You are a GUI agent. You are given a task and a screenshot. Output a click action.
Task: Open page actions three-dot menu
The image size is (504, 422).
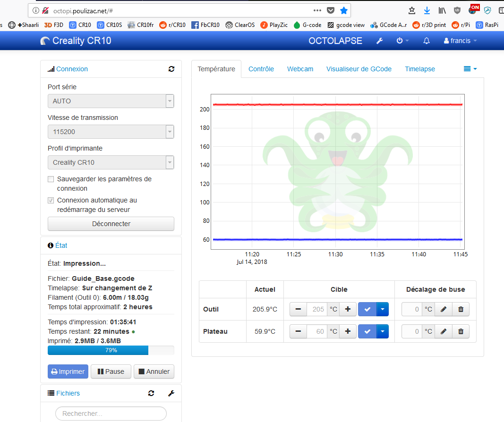[x=317, y=10]
